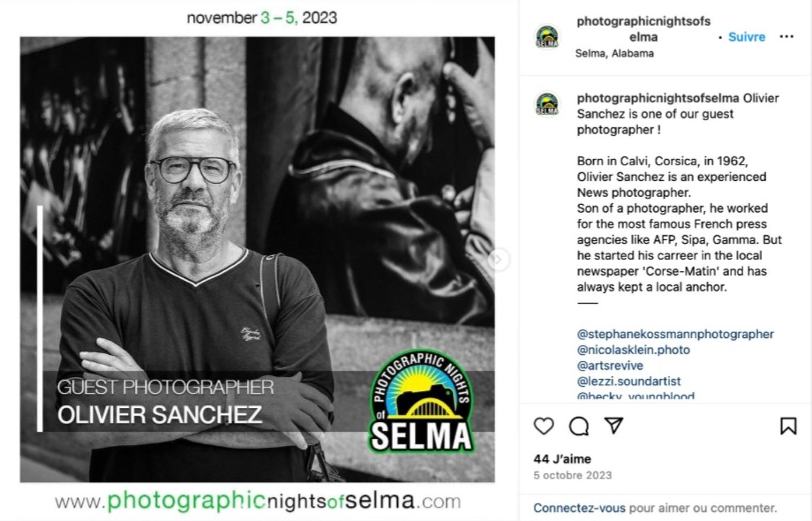Open avatar next to the caption
Viewport: 812px width, 521px height.
(x=547, y=103)
